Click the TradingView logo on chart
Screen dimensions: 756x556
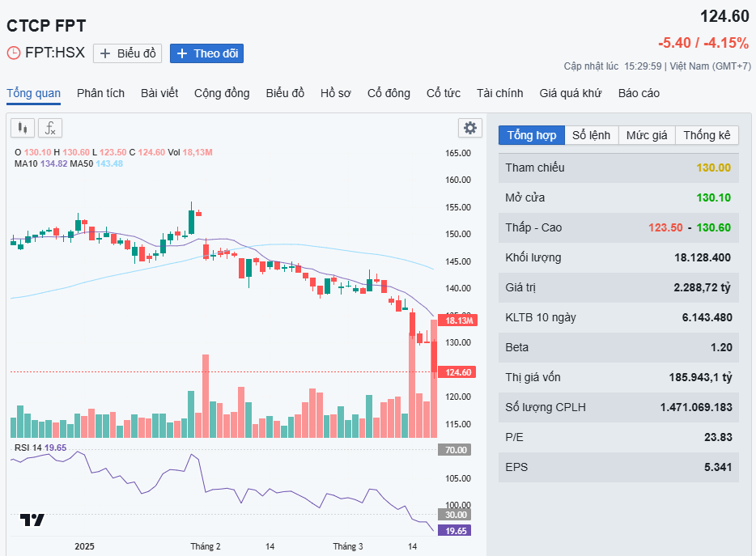32,520
